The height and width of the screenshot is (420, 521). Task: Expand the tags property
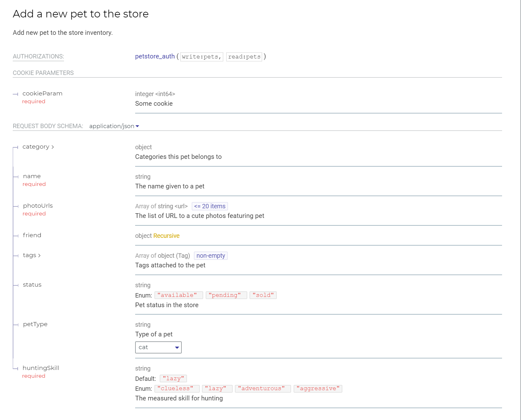tap(32, 255)
